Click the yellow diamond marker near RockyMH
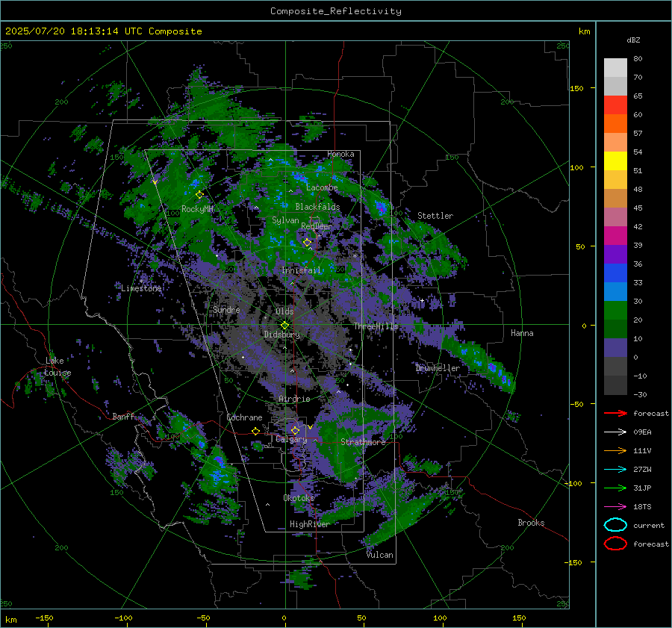The height and width of the screenshot is (628, 672). pyautogui.click(x=199, y=195)
